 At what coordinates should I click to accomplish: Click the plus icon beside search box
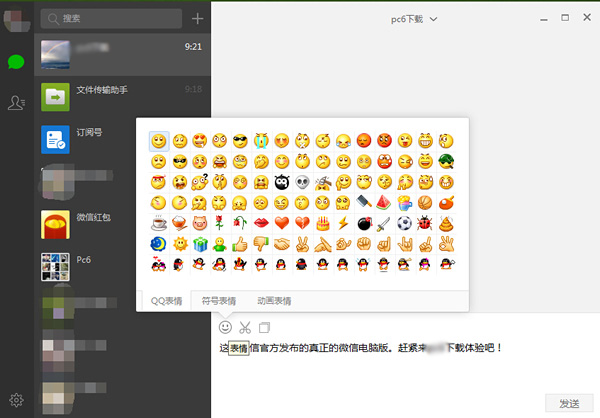[197, 18]
